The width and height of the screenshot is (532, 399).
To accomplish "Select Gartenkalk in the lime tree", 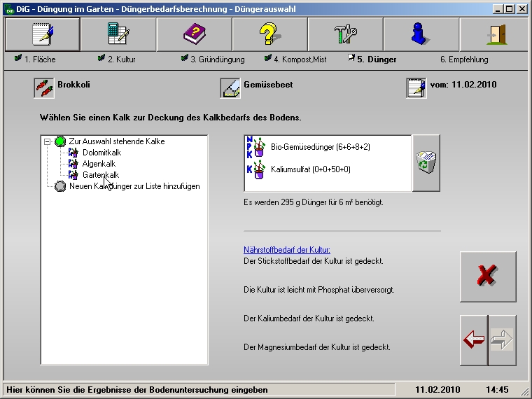I will point(100,175).
